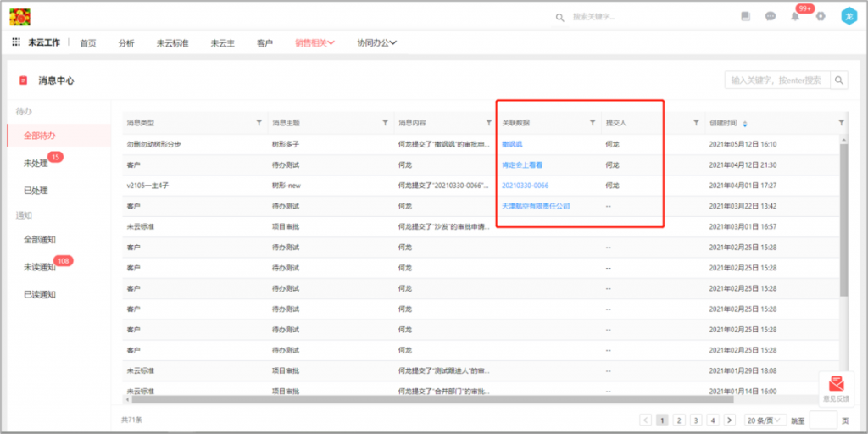This screenshot has height=434, width=868.
Task: Sort by 创建时间 column arrows
Action: tap(745, 124)
